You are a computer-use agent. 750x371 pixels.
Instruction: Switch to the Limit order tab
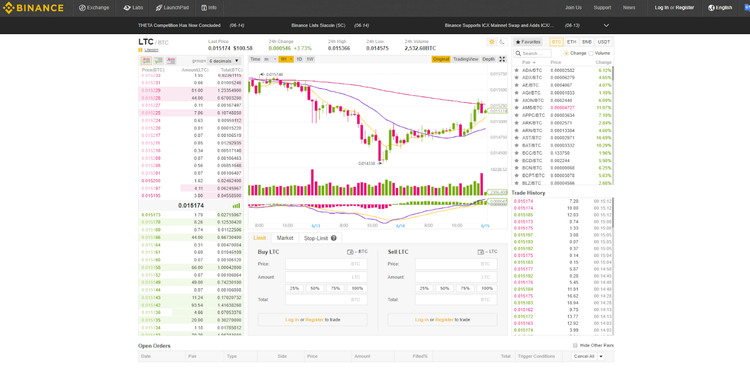point(260,238)
